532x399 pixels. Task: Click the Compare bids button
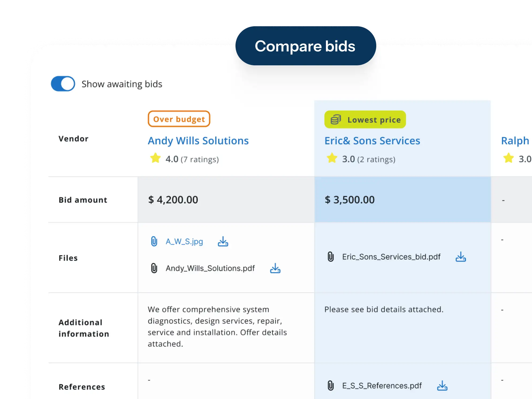click(x=306, y=46)
